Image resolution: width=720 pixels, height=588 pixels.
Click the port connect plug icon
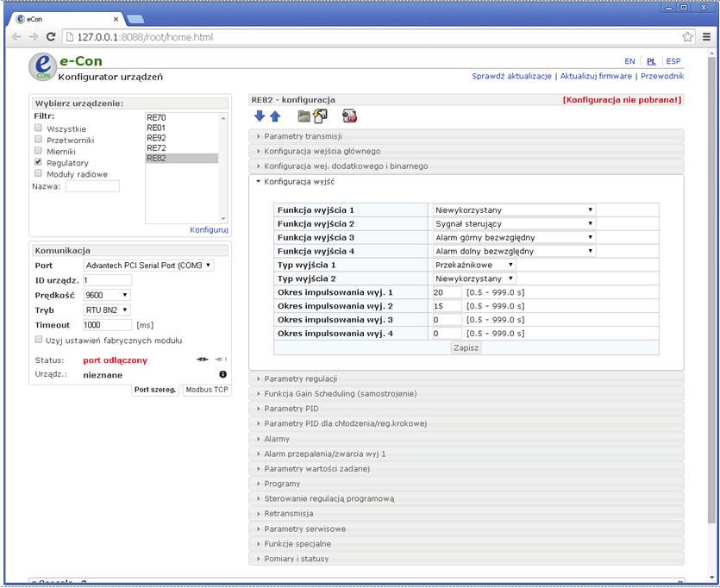pyautogui.click(x=203, y=360)
